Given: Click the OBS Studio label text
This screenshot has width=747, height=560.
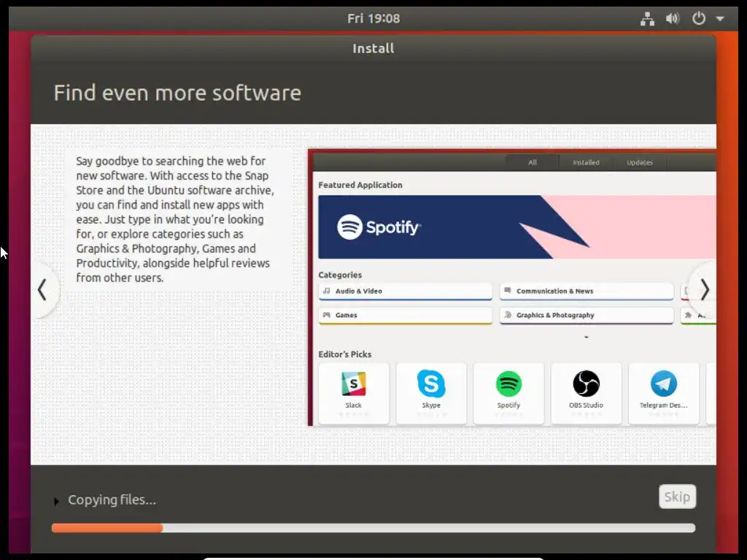Looking at the screenshot, I should tap(586, 405).
